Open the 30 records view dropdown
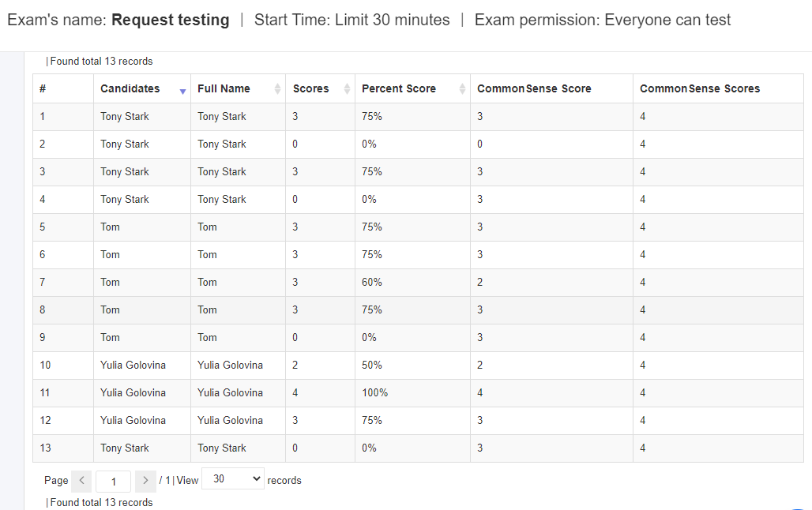This screenshot has width=812, height=510. [233, 479]
